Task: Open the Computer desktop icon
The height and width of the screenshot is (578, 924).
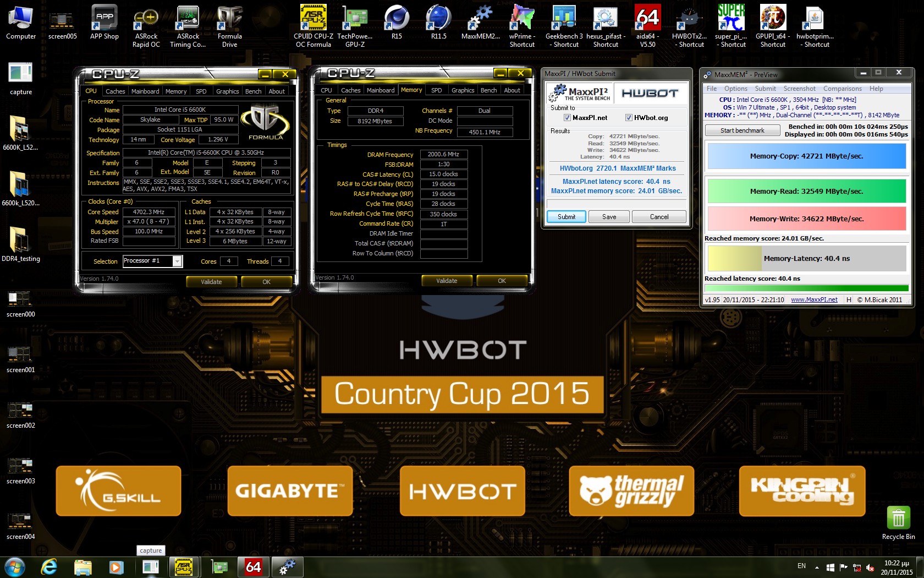Action: coord(21,23)
